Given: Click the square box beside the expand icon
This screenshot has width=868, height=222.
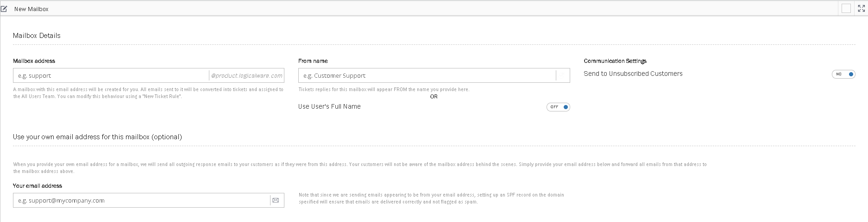Looking at the screenshot, I should point(846,8).
